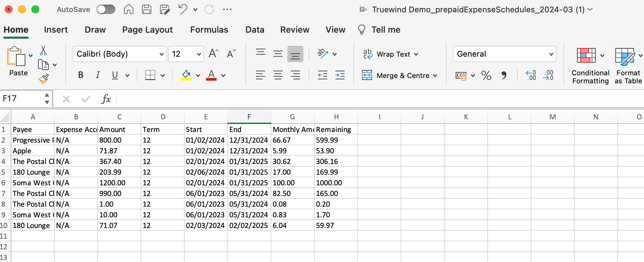Open the Paste options dropdown arrow
This screenshot has height=262, width=644.
[31, 56]
